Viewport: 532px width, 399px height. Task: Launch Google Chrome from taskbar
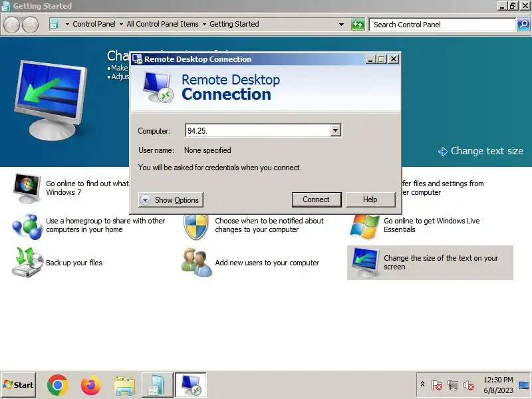[x=58, y=385]
